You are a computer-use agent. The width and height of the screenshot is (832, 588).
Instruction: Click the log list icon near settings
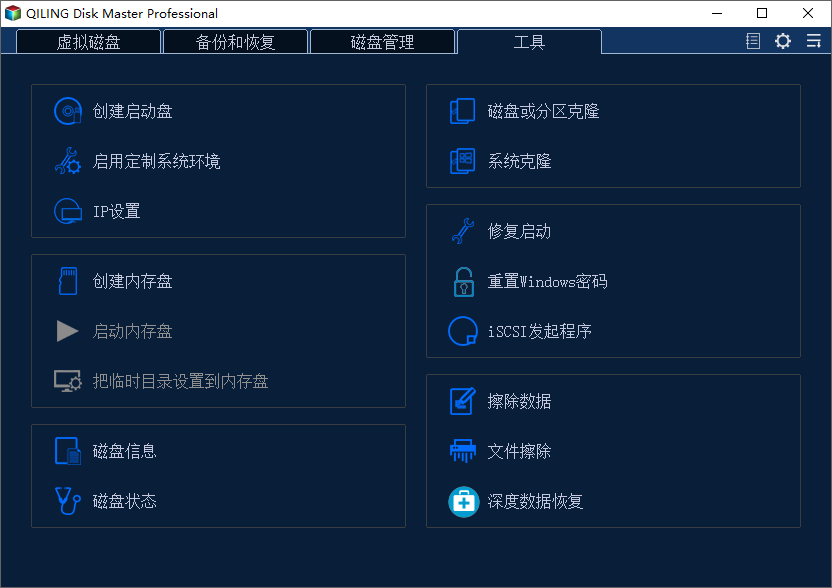click(752, 41)
